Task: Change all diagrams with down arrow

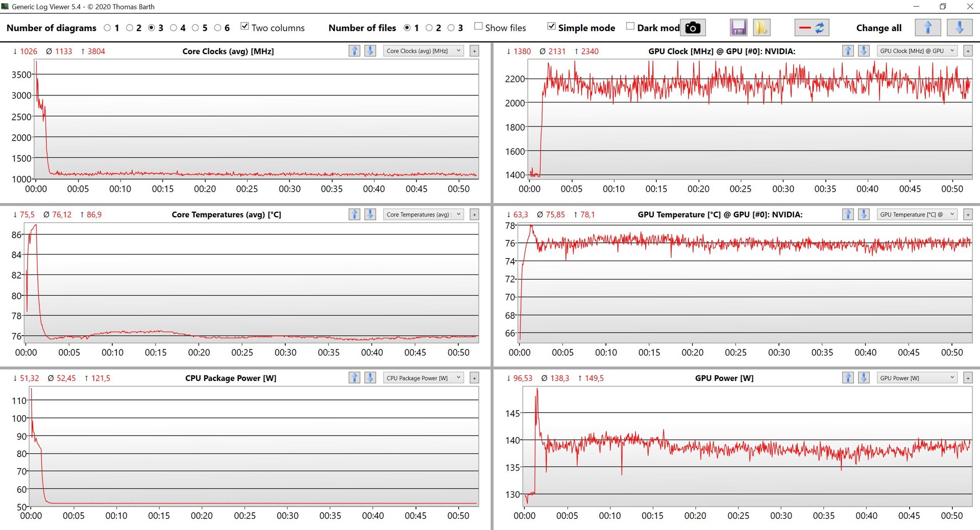Action: tap(960, 28)
